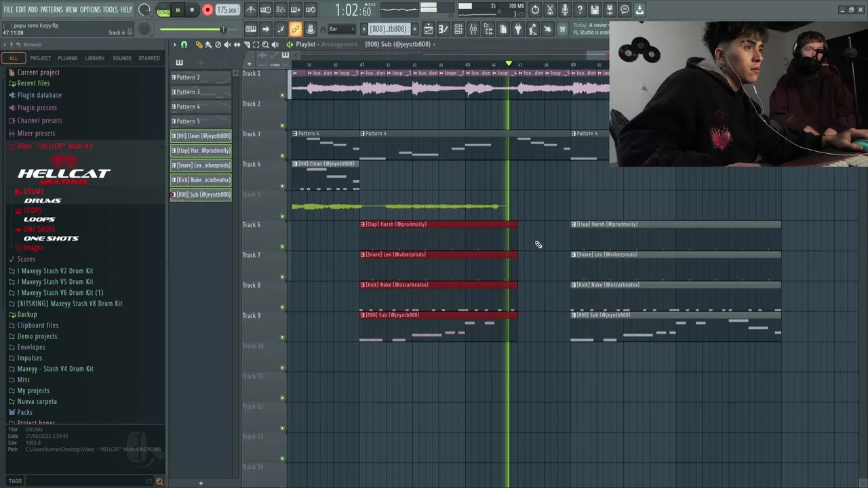Toggle the metronome icon
The height and width of the screenshot is (488, 868).
251,9
